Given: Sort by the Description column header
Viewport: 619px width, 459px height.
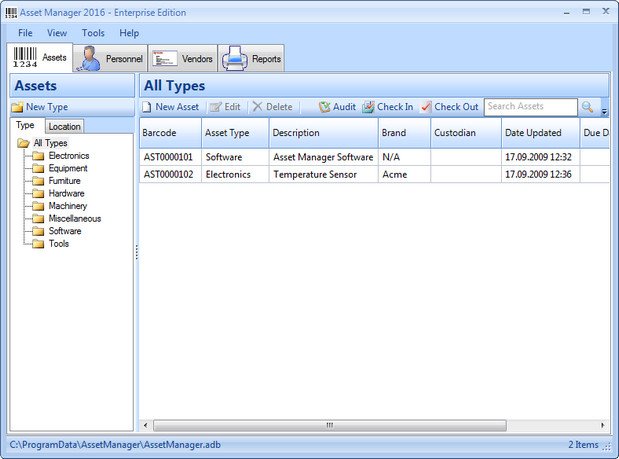Looking at the screenshot, I should pyautogui.click(x=324, y=133).
